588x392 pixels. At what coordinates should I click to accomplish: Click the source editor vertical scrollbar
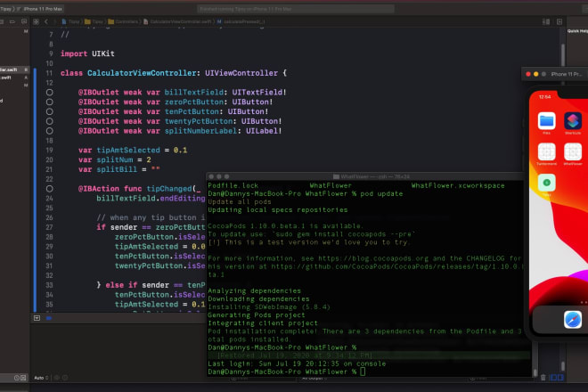click(x=563, y=54)
